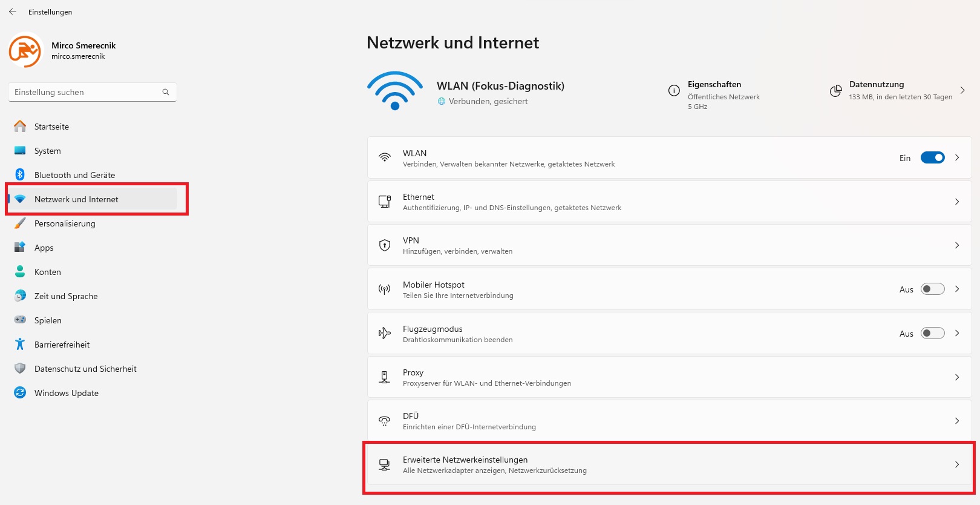
Task: Click the search magnifier icon
Action: 166,92
